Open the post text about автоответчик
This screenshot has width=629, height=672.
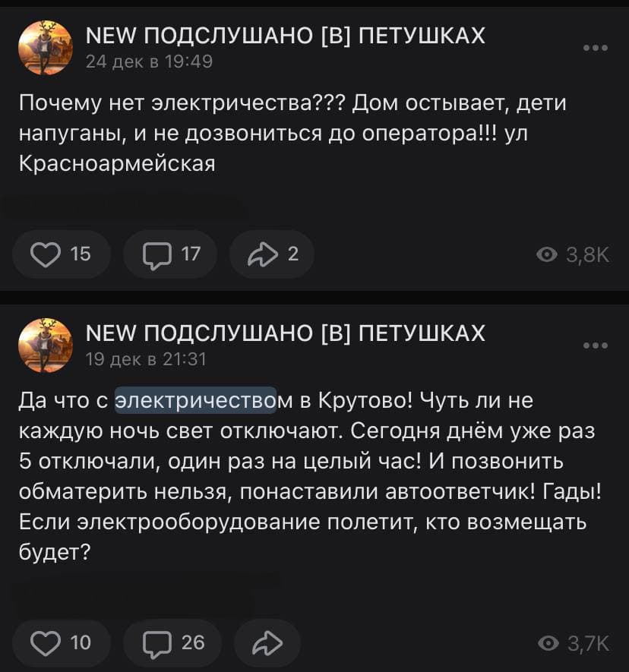point(310,476)
